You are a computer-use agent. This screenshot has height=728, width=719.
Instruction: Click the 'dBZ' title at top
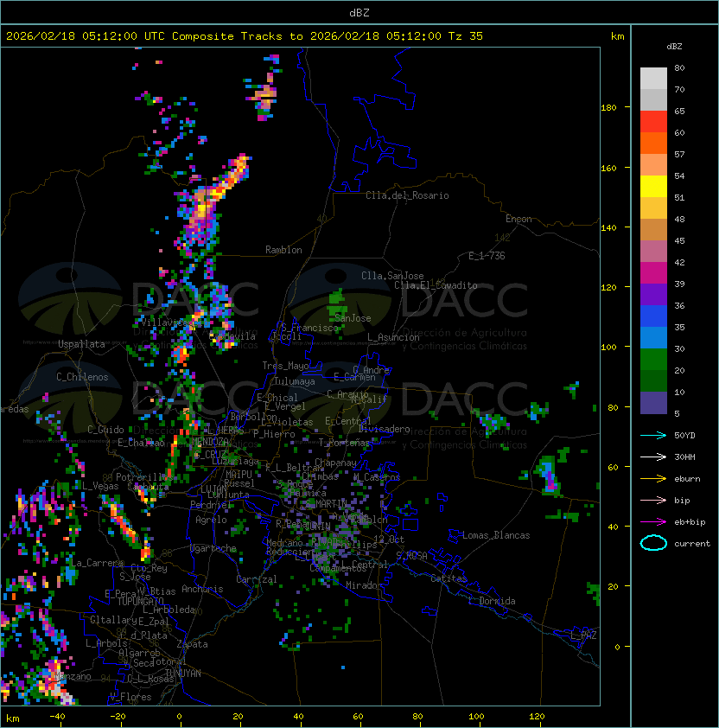click(x=359, y=13)
